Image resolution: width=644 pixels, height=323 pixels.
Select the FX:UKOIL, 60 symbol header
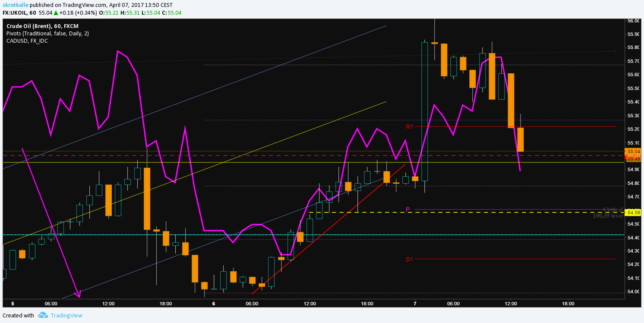[x=19, y=13]
